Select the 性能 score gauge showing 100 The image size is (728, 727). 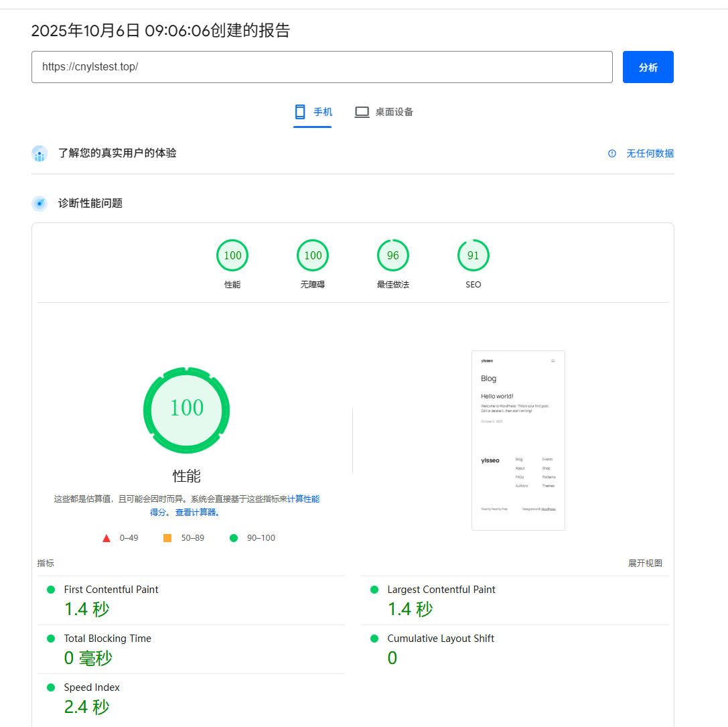(x=232, y=255)
